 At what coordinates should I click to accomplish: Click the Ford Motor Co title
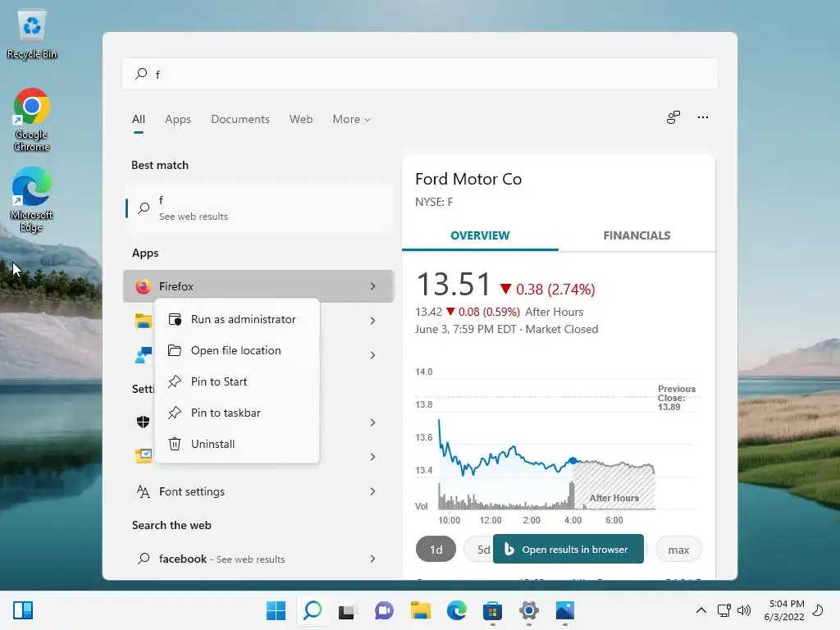468,179
